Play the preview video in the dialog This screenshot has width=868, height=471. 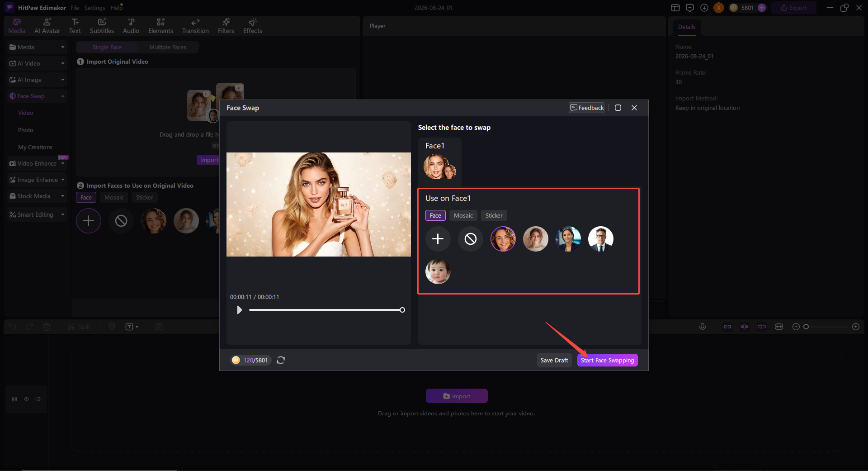pyautogui.click(x=240, y=310)
